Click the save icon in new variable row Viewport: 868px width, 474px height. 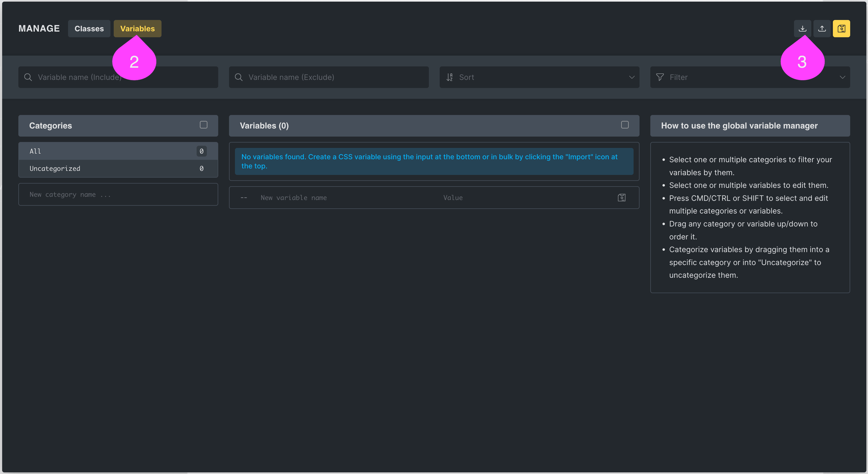point(621,198)
